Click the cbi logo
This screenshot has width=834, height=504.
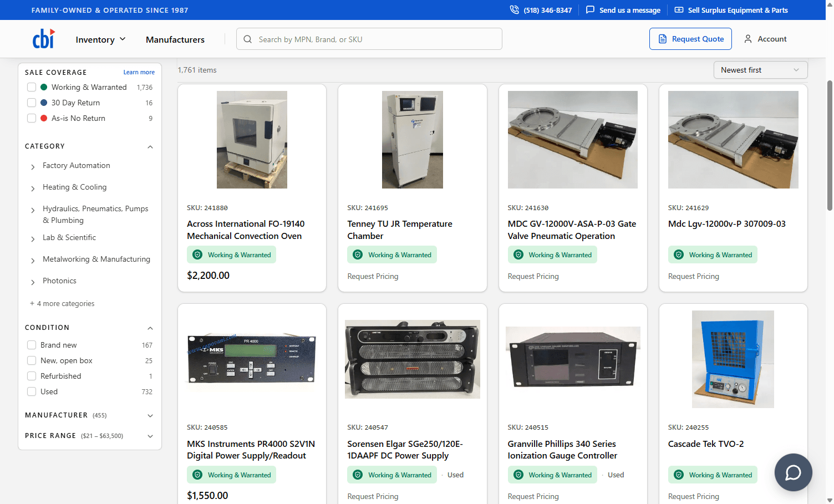(x=44, y=39)
